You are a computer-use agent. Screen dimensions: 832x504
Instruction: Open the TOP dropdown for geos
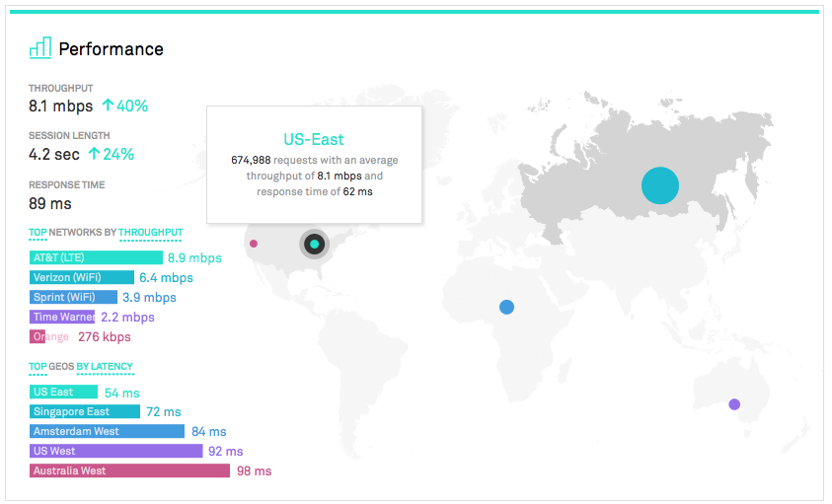[38, 367]
